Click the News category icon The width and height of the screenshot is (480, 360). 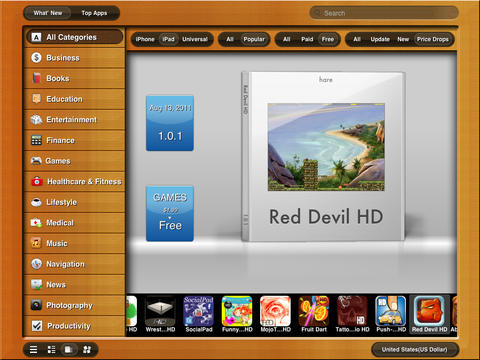(36, 284)
